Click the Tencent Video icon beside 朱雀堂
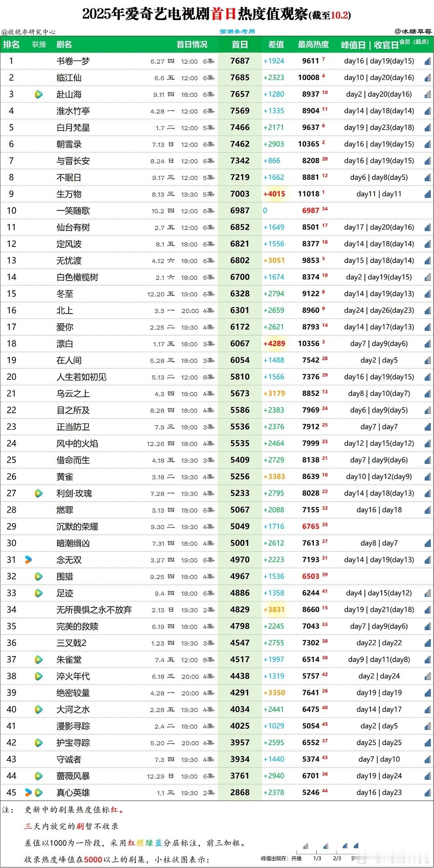 click(x=39, y=660)
